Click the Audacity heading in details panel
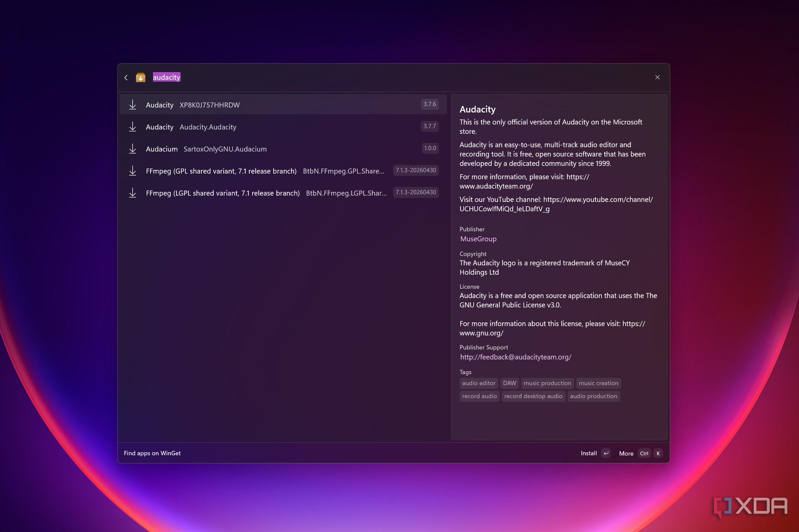This screenshot has width=799, height=532. click(x=477, y=109)
